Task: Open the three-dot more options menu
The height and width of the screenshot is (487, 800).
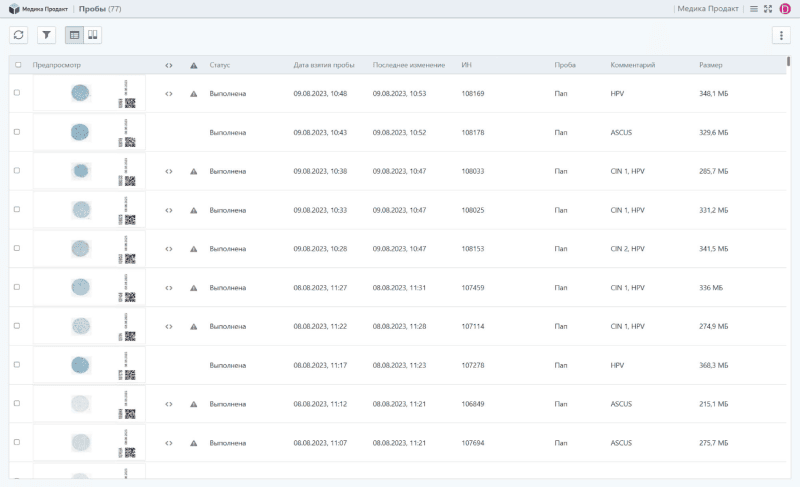Action: tap(781, 35)
